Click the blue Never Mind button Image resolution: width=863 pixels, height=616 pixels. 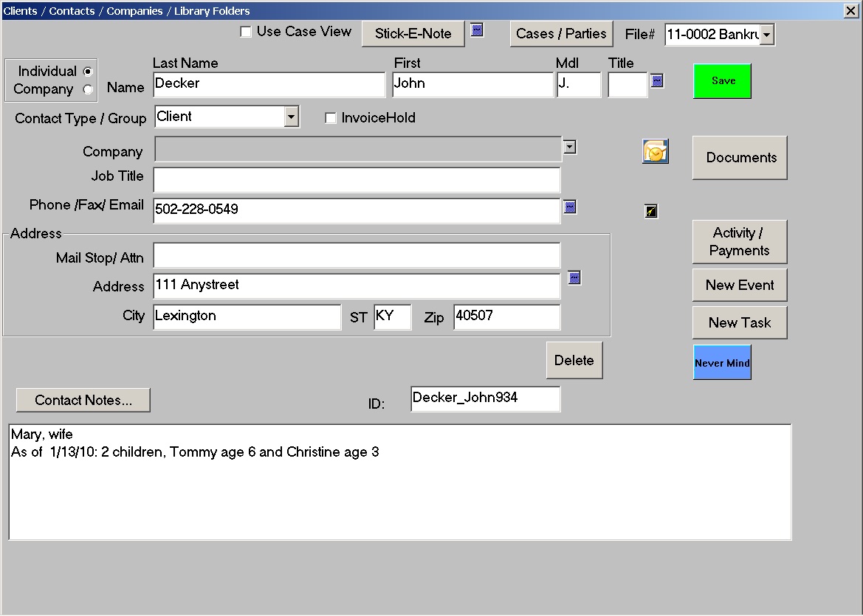(x=722, y=362)
